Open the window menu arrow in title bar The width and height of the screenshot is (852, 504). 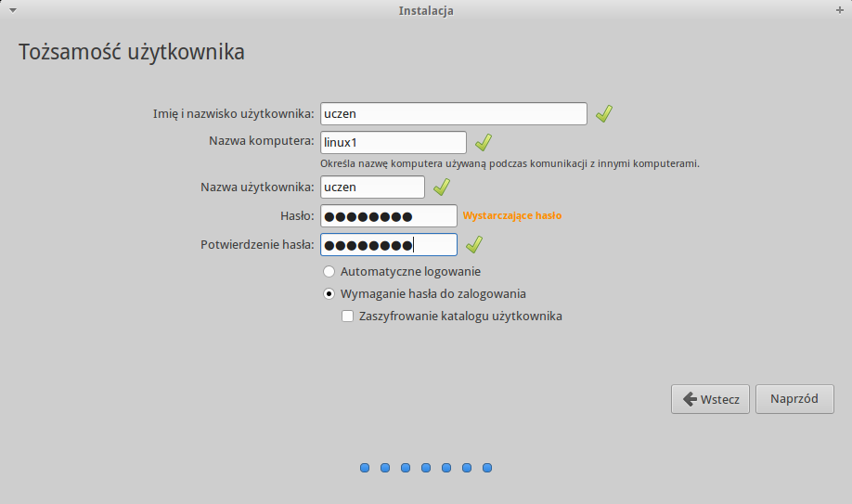point(12,10)
